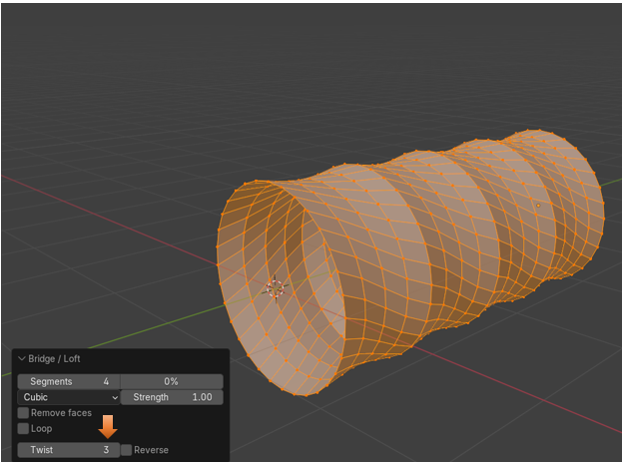Click the orange arrow above Twist
The height and width of the screenshot is (462, 622).
point(108,427)
